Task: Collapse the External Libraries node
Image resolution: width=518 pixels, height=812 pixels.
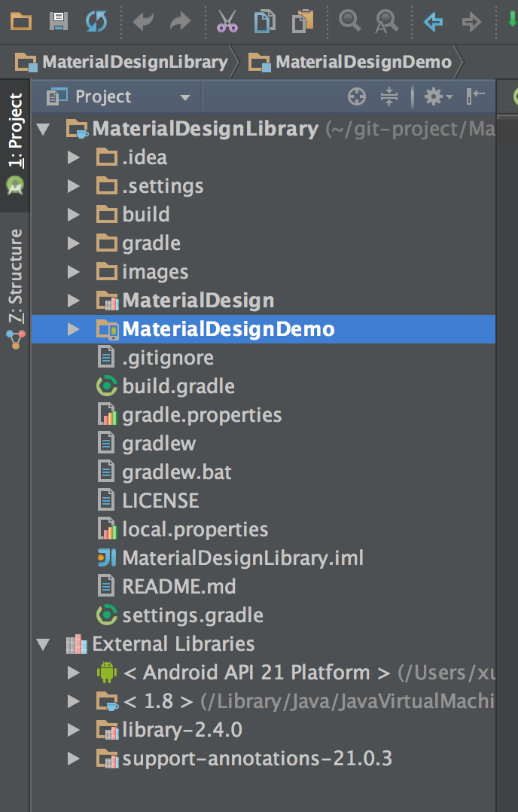Action: coord(43,644)
